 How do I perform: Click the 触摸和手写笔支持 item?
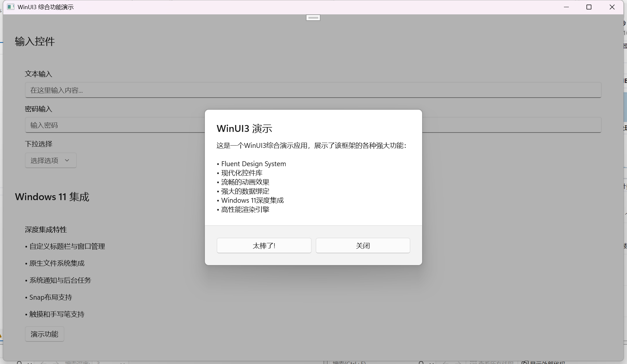coord(55,314)
